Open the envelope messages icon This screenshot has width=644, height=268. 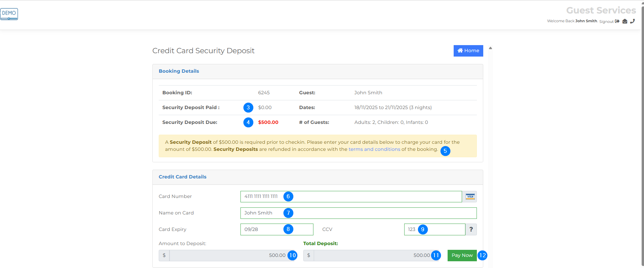(x=625, y=21)
